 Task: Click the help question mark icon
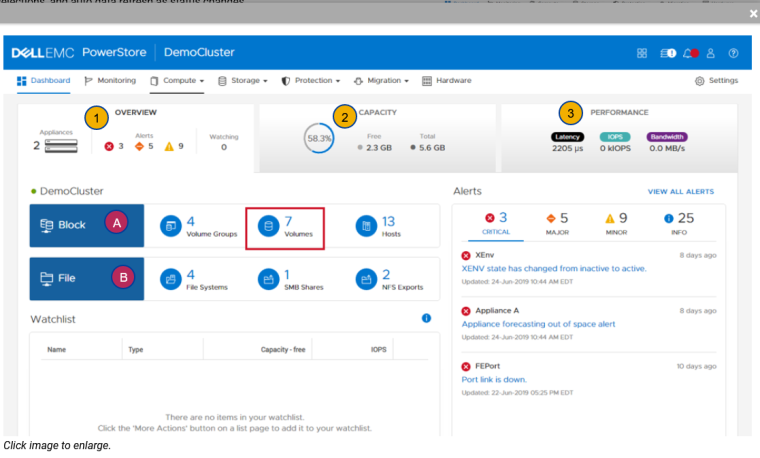[x=733, y=53]
